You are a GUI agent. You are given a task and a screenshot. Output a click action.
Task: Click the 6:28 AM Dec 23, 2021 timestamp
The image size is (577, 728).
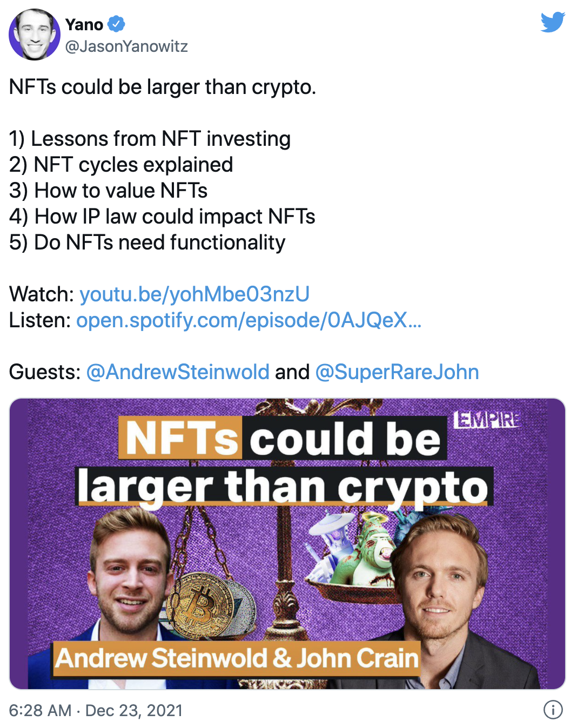96,710
